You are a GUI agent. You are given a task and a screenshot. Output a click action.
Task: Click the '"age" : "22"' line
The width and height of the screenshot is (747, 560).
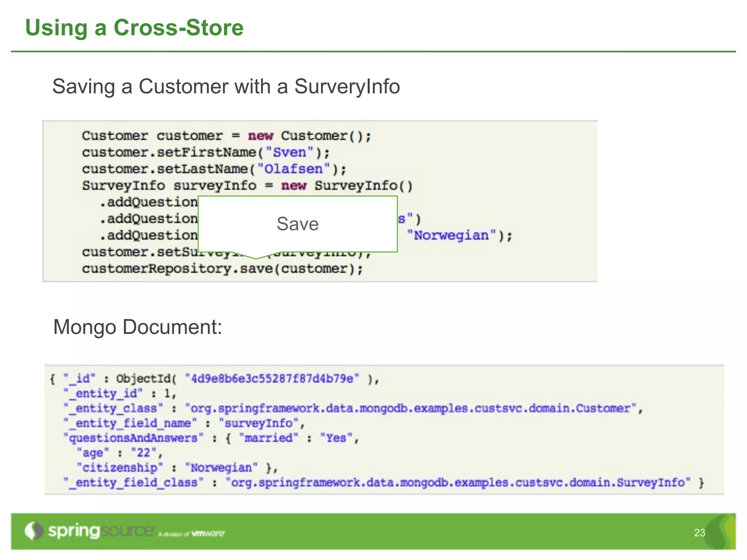119,453
